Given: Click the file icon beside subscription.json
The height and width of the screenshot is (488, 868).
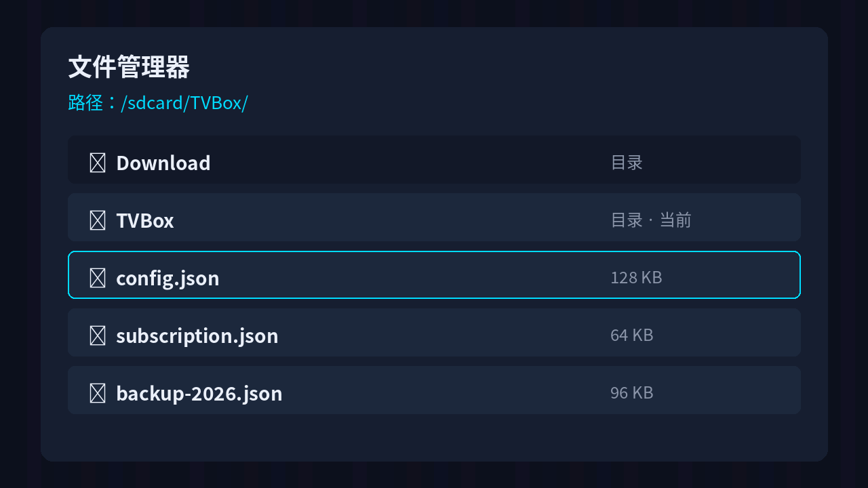Looking at the screenshot, I should coord(98,335).
